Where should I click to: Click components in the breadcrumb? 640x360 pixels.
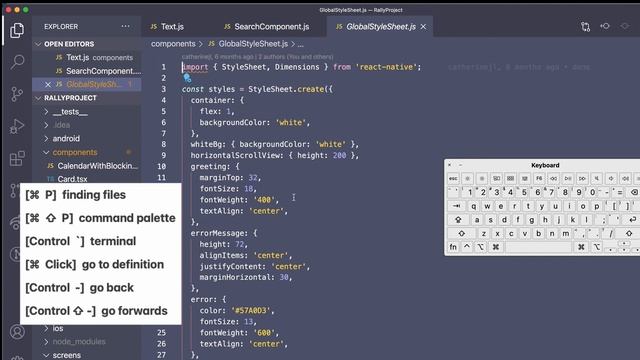click(173, 44)
